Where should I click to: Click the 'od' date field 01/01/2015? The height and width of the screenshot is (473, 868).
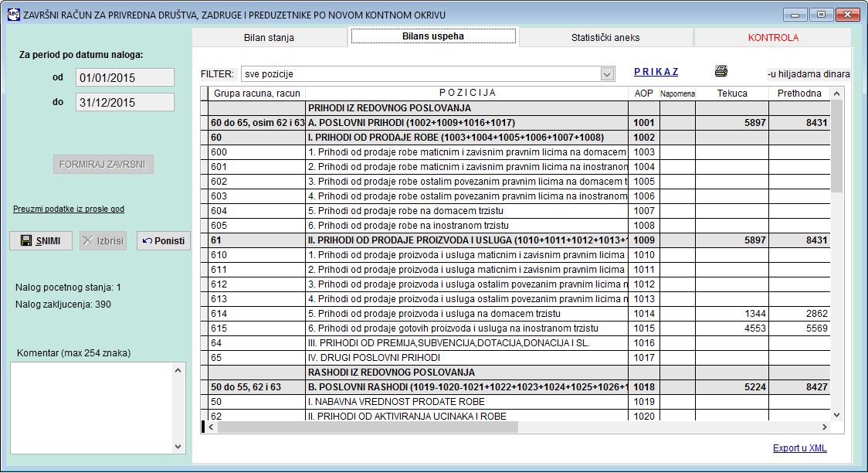tap(125, 77)
